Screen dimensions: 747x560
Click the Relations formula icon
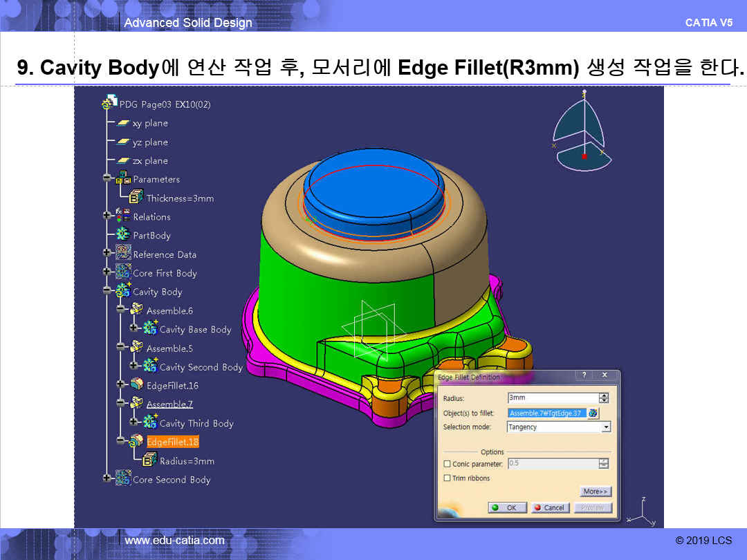(x=123, y=216)
